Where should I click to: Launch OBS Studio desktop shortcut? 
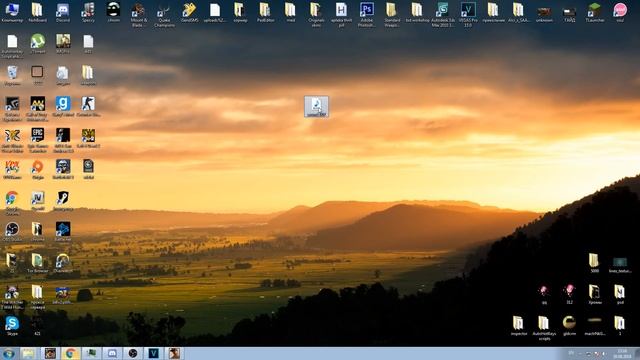click(12, 232)
